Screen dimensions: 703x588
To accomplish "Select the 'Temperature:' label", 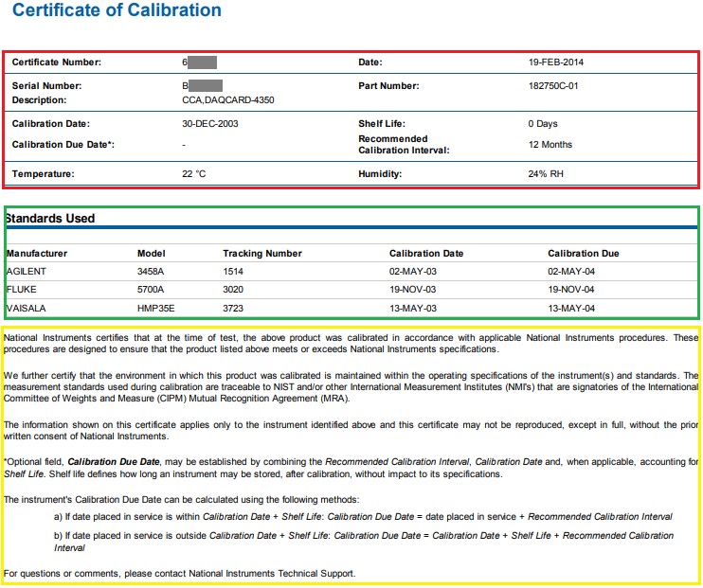I will pyautogui.click(x=43, y=174).
